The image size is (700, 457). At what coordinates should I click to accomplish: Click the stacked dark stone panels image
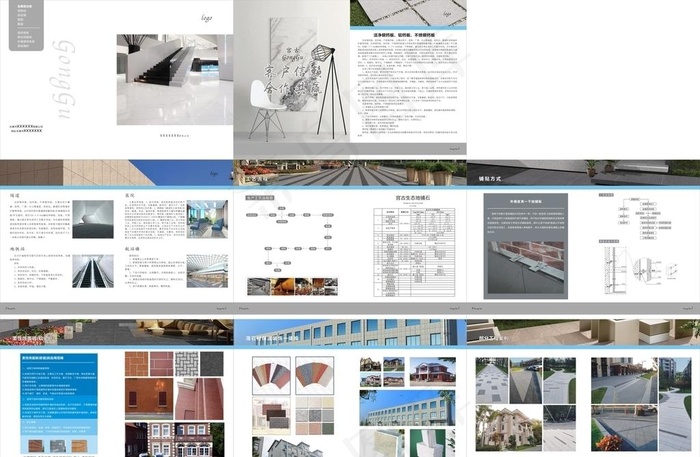coord(271,415)
